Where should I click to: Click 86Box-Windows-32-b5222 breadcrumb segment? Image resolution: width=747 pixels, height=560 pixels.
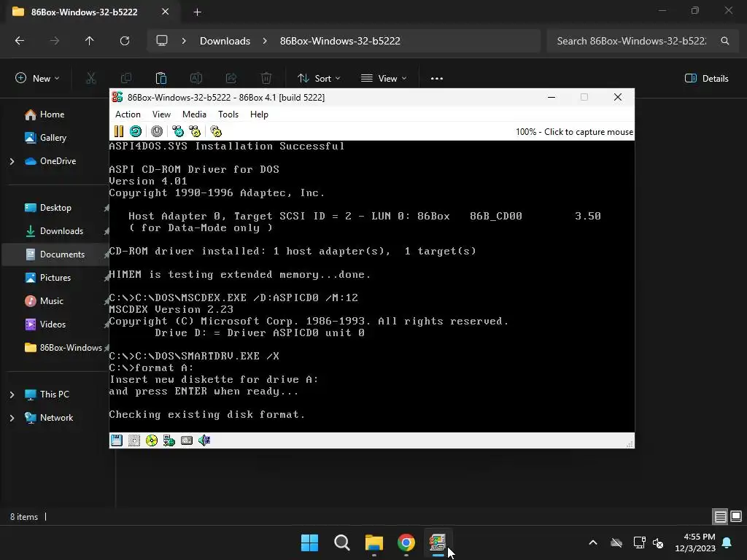340,41
